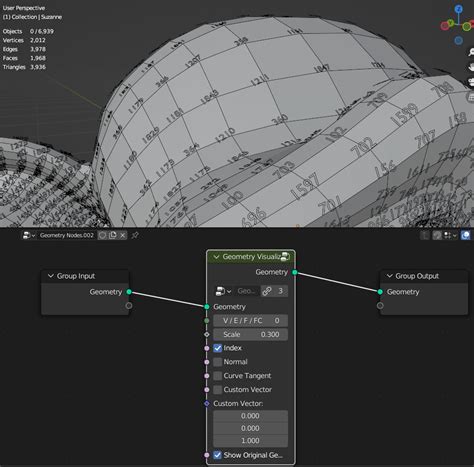
Task: Duplicate the Geometry Nodes.002 node group
Action: [x=113, y=235]
